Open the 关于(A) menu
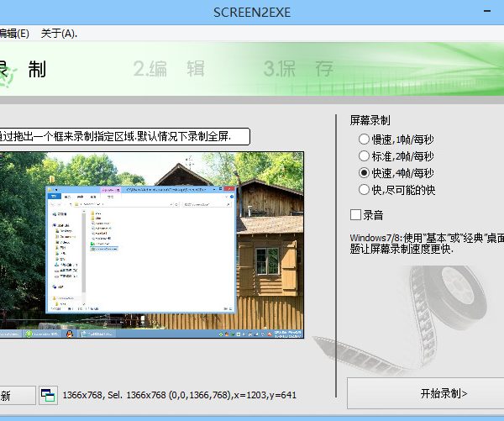 59,34
